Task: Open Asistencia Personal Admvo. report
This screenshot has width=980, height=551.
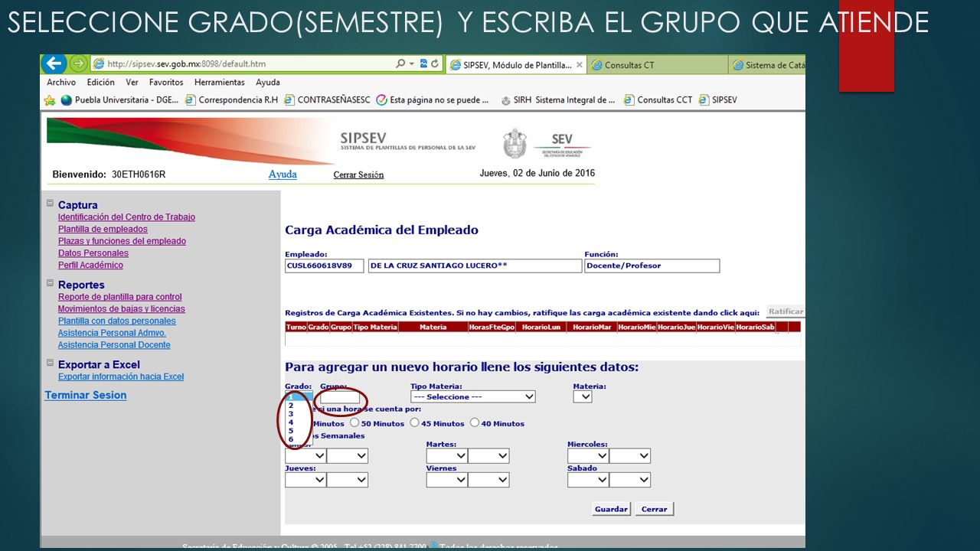Action: [112, 333]
